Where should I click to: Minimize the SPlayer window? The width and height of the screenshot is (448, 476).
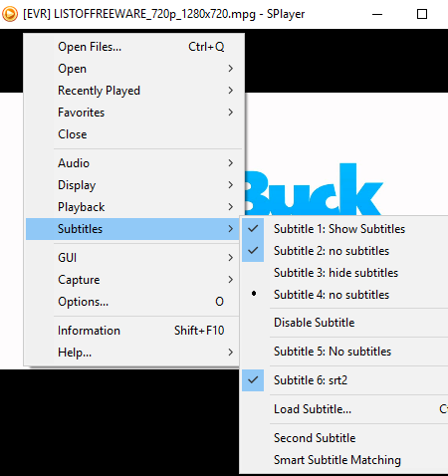[x=377, y=14]
